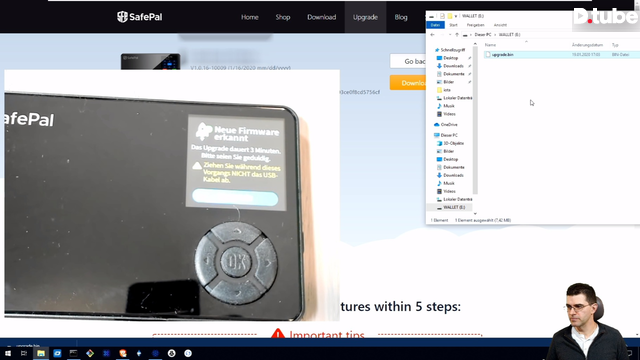Sort files by Typ column header
Screen dimensions: 640x360
point(615,45)
